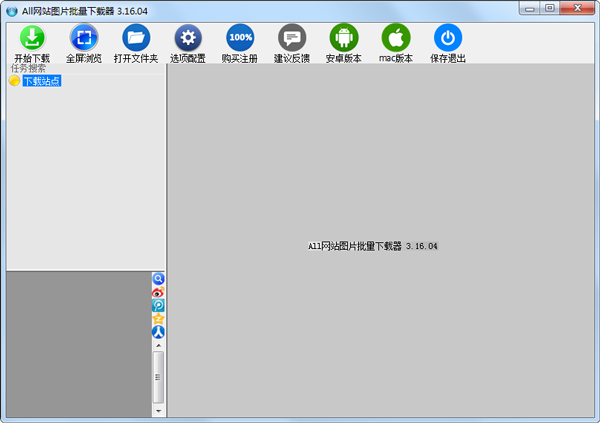Screen dimensions: 600x423
Task: Click the 100% 购买注册 purchase icon
Action: tap(240, 38)
